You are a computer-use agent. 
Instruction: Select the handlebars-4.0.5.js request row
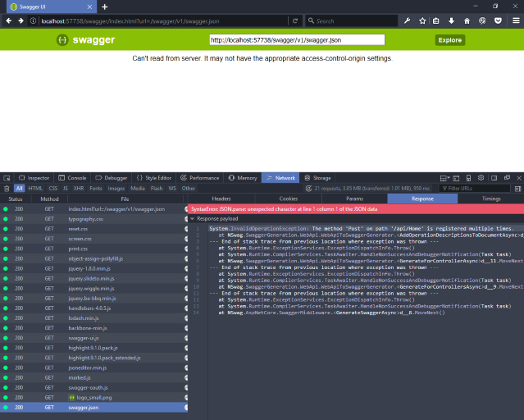(x=94, y=308)
